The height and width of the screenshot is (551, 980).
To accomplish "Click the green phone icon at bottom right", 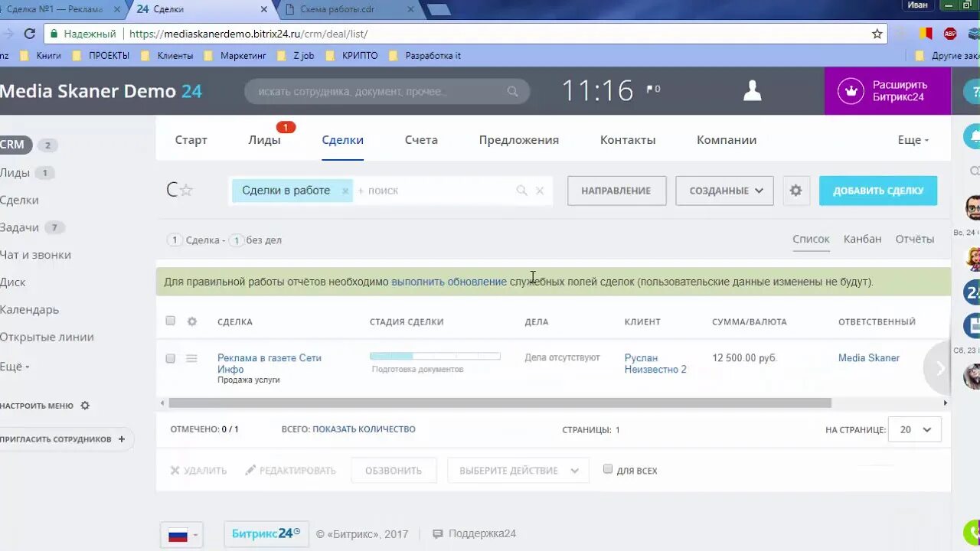I will coord(972,532).
